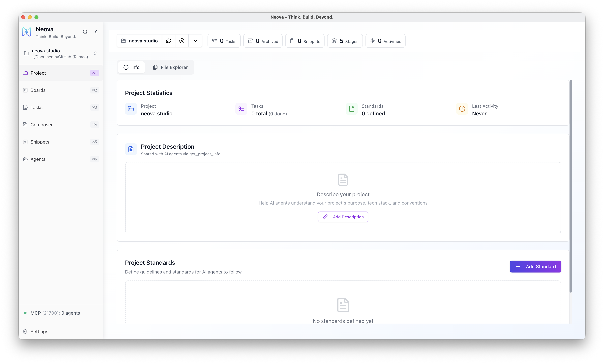Click the close project icon next to refresh
This screenshot has height=364, width=604.
[x=182, y=41]
